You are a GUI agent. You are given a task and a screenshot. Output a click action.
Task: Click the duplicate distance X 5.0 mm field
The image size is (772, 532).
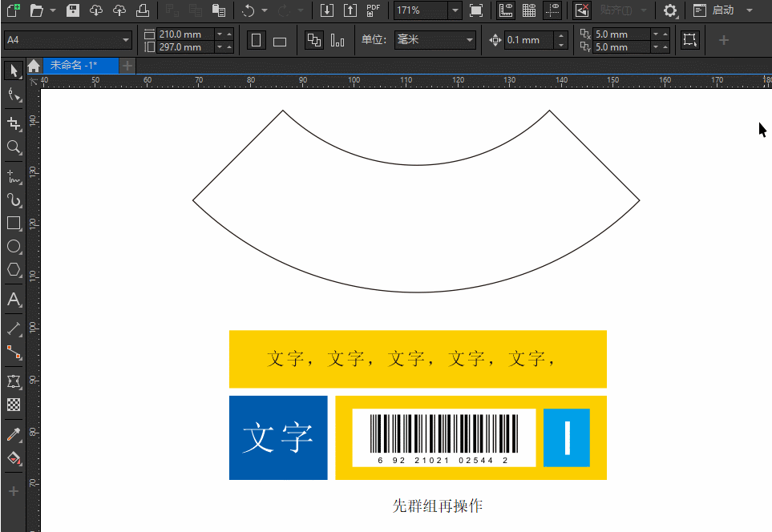[x=621, y=34]
